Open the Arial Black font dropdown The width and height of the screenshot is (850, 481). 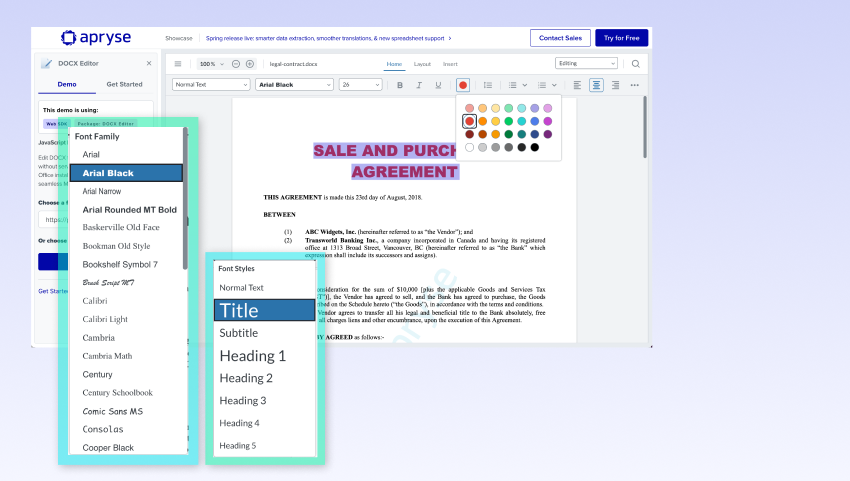tap(294, 85)
